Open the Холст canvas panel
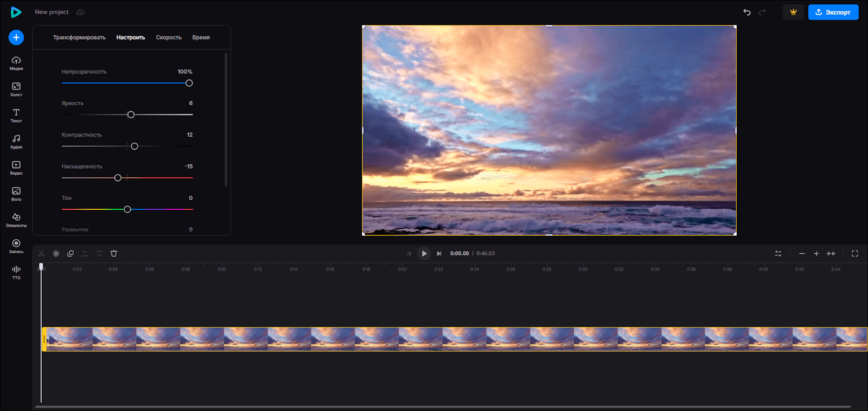Screen dimensions: 868x411 (16, 89)
